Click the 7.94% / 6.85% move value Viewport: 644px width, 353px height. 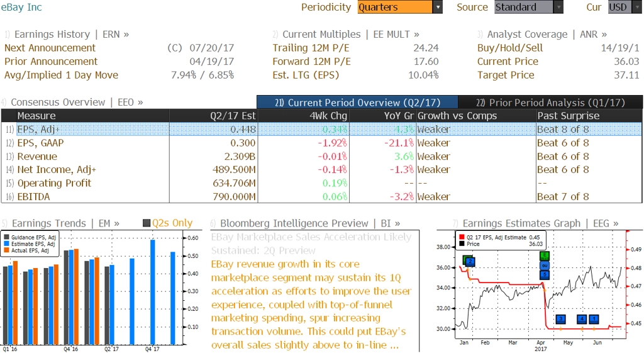coord(203,76)
